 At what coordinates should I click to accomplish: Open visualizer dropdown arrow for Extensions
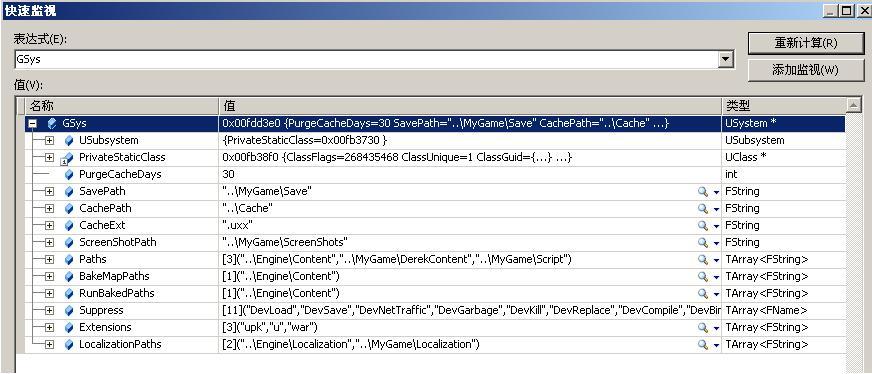(x=716, y=328)
